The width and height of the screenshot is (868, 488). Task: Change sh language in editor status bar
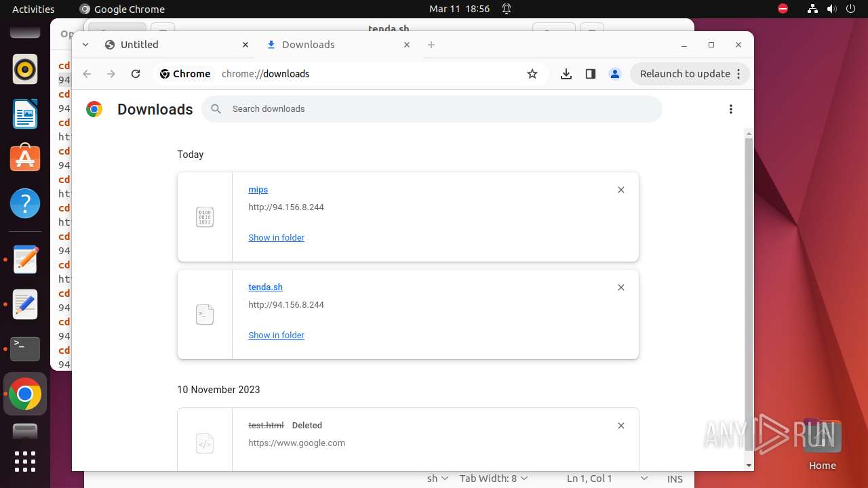pyautogui.click(x=437, y=479)
